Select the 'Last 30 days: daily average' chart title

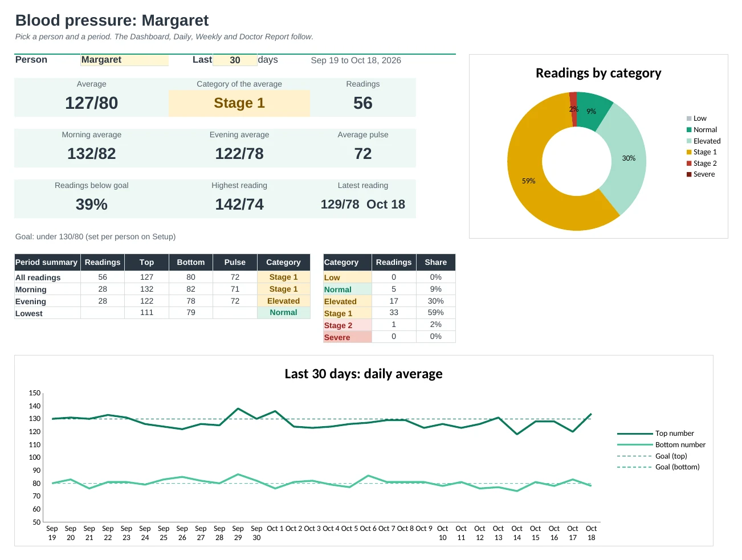[364, 374]
